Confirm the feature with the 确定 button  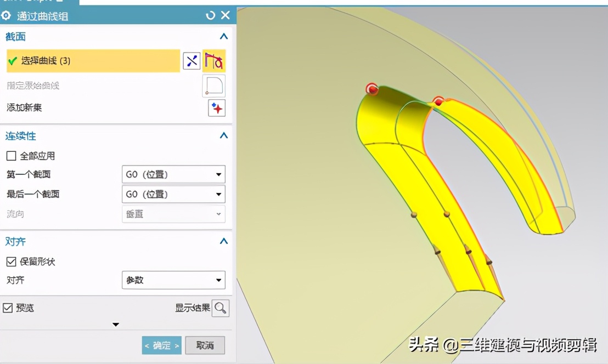161,345
